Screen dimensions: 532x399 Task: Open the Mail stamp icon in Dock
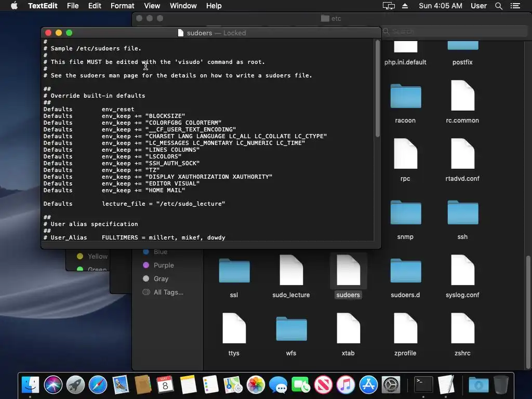pyautogui.click(x=121, y=385)
